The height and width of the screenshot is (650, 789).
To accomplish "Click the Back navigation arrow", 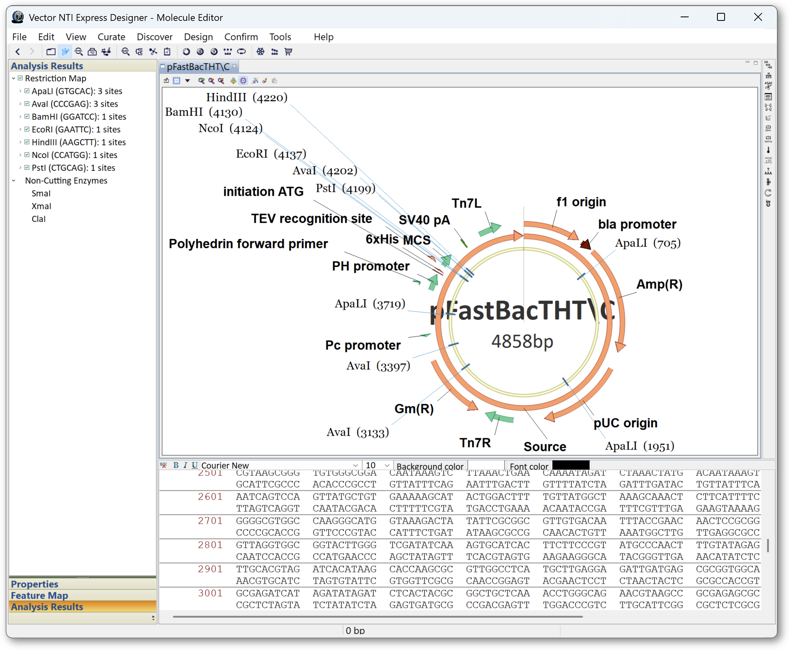I will 18,51.
